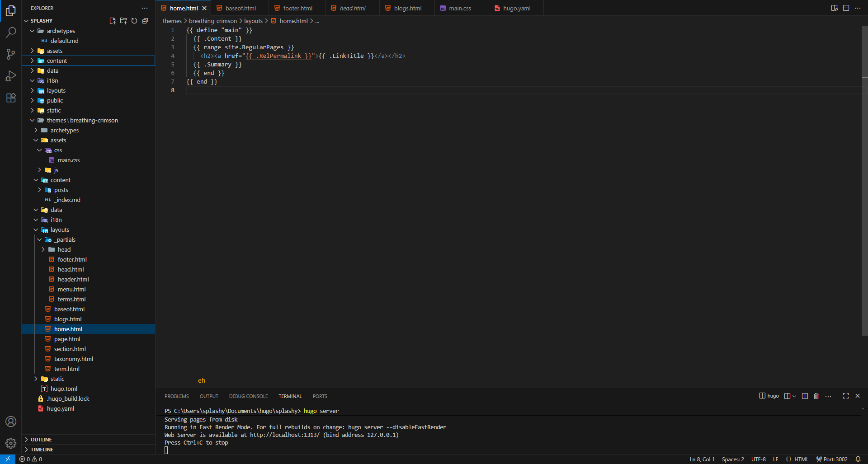
Task: Open the Search view in activity bar
Action: (x=11, y=33)
